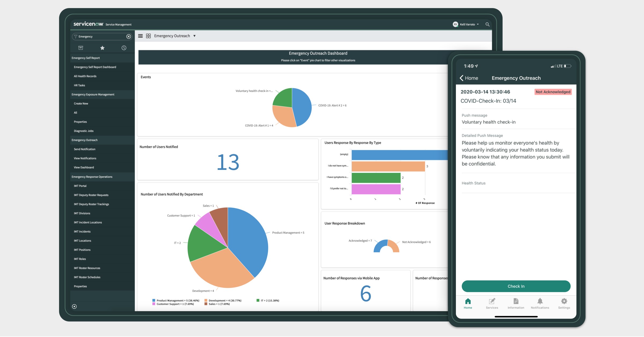The image size is (644, 337).
Task: Click the hamburger menu beside Emergency Outreach
Action: 140,36
